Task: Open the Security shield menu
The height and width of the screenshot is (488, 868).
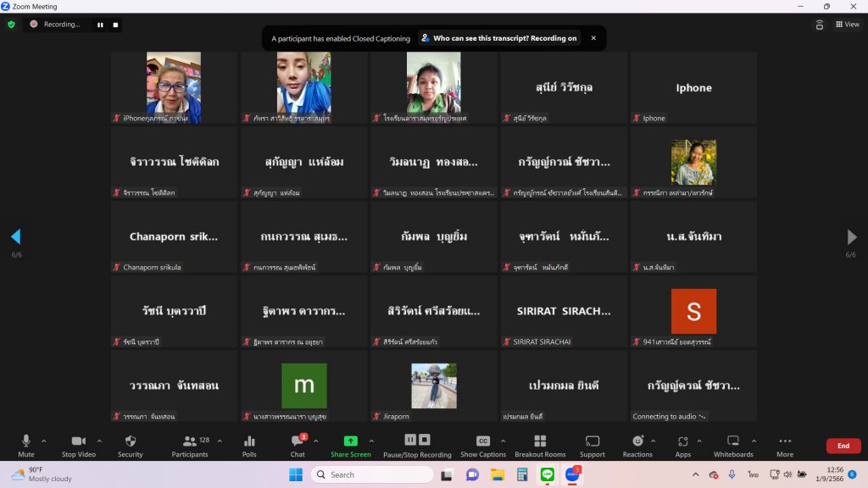Action: (130, 445)
